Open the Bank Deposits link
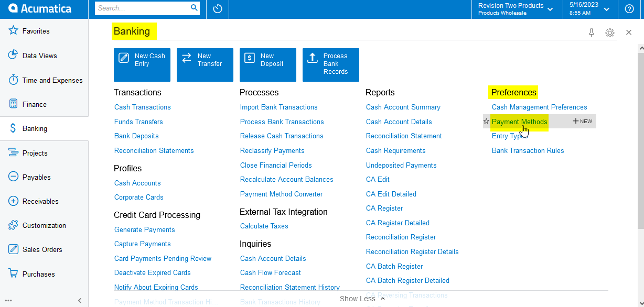Viewport: 644px width, 307px height. pyautogui.click(x=136, y=136)
